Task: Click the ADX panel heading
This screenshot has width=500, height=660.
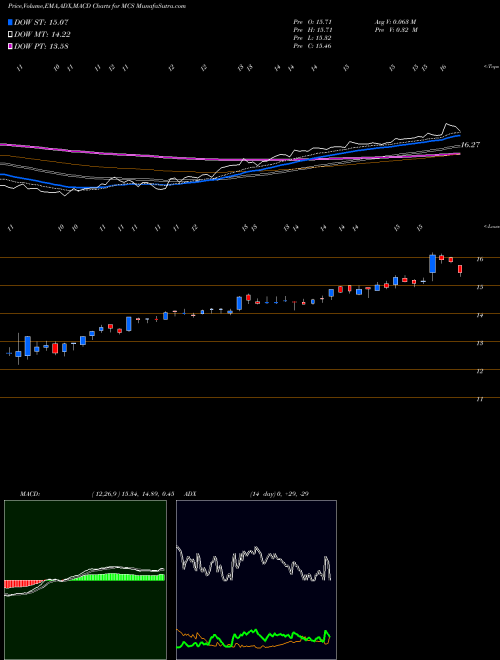Action: tap(191, 494)
